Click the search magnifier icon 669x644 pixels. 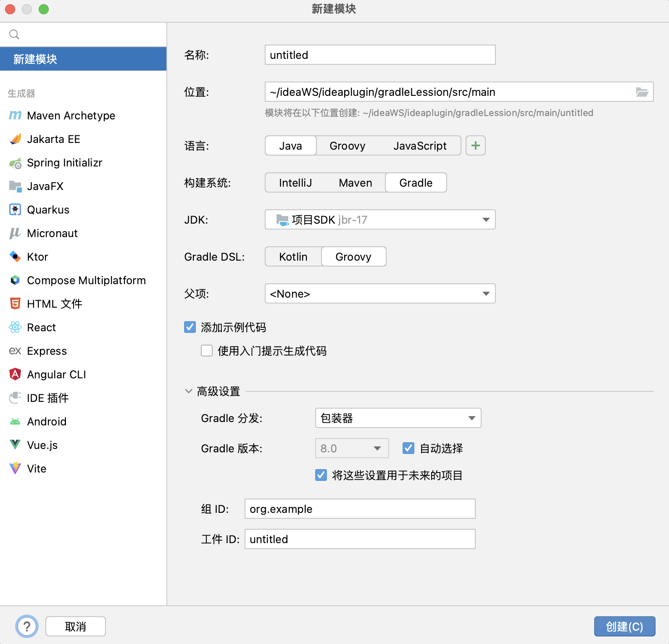tap(14, 34)
